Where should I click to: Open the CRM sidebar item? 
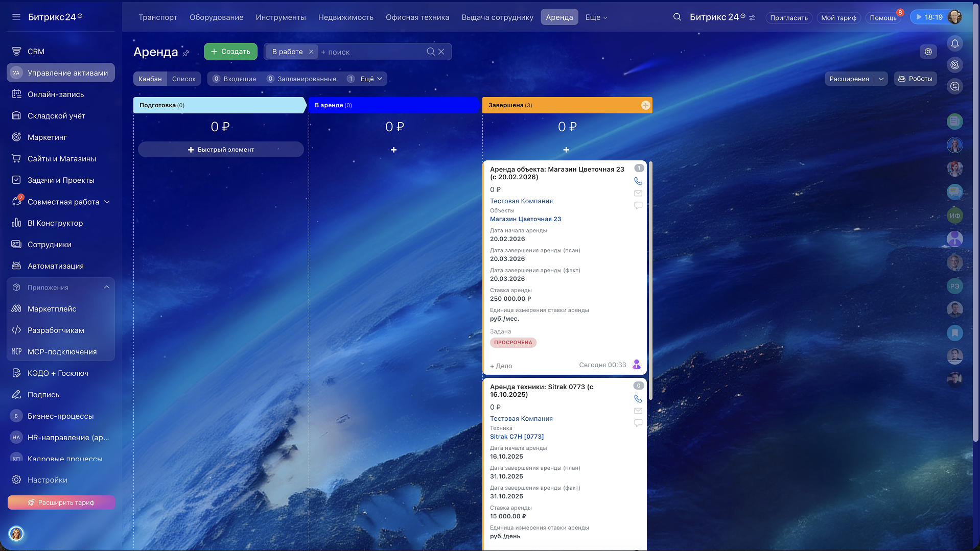click(61, 52)
